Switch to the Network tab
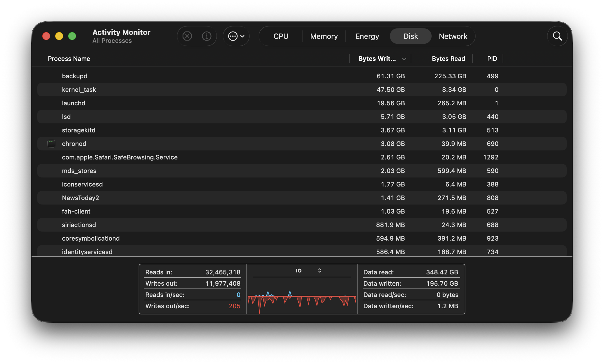Screen dimensions: 604x364 pyautogui.click(x=453, y=36)
